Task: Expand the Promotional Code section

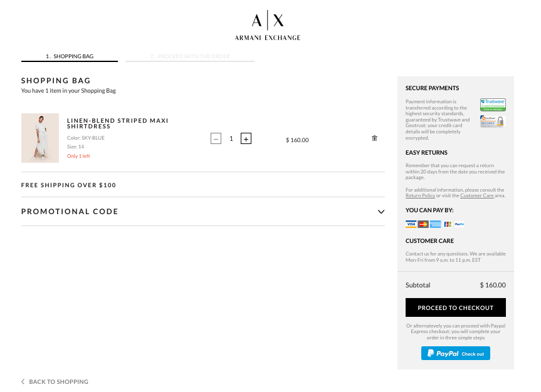Action: (381, 212)
